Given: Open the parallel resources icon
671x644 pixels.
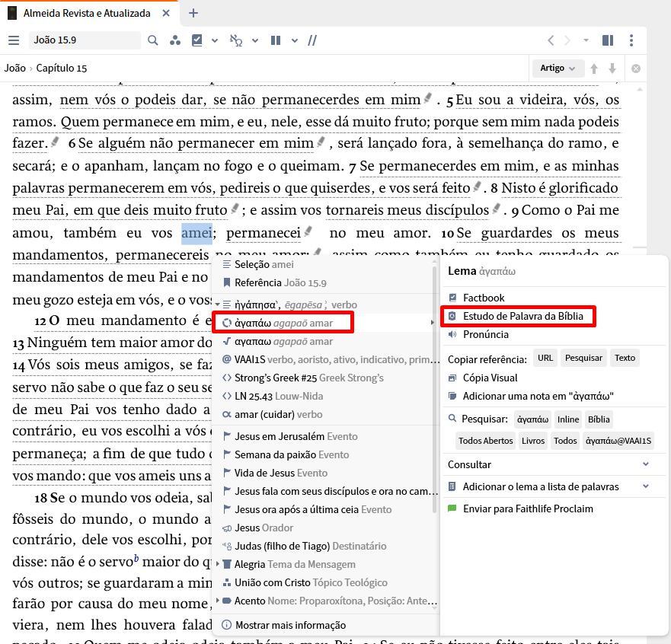Looking at the screenshot, I should tap(174, 40).
